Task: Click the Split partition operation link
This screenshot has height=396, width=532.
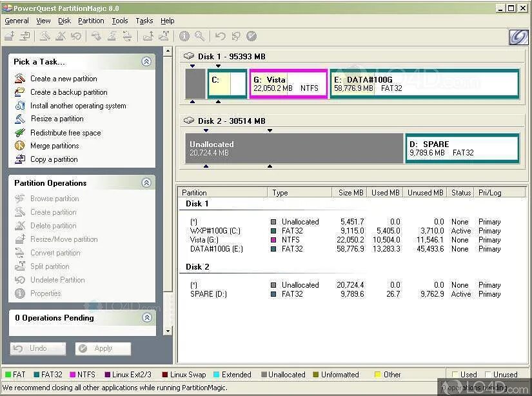Action: pos(50,266)
